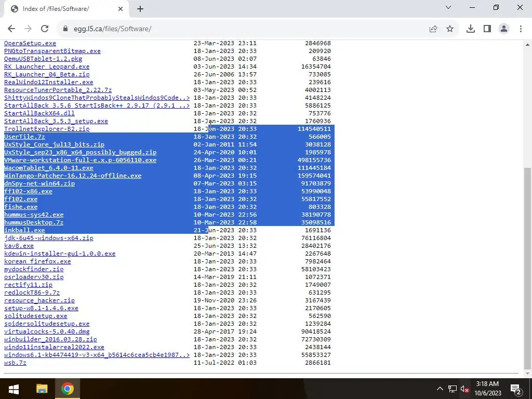Share this page icon
Screen dimensions: 532x399
[x=433, y=29]
